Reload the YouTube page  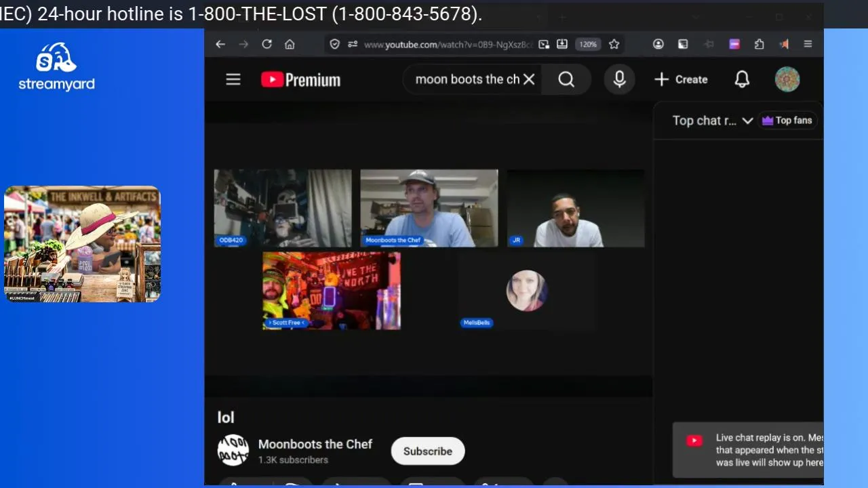tap(267, 44)
